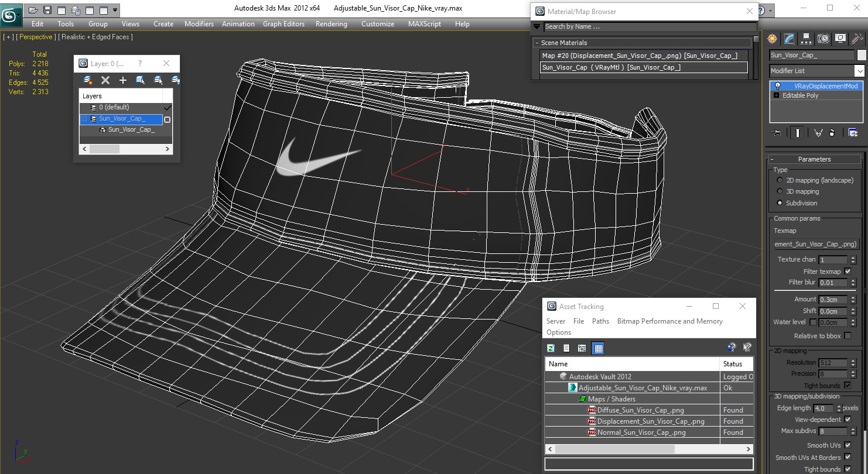Click the help question mark in Layer dialog
This screenshot has width=868, height=474.
pyautogui.click(x=139, y=63)
